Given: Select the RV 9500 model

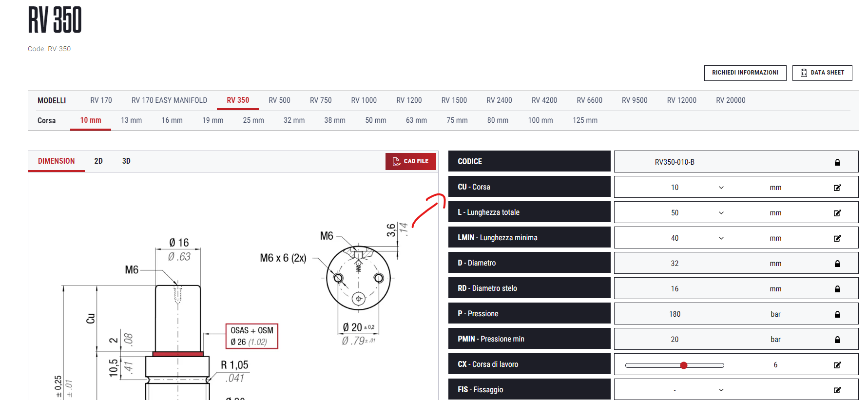Looking at the screenshot, I should click(635, 100).
